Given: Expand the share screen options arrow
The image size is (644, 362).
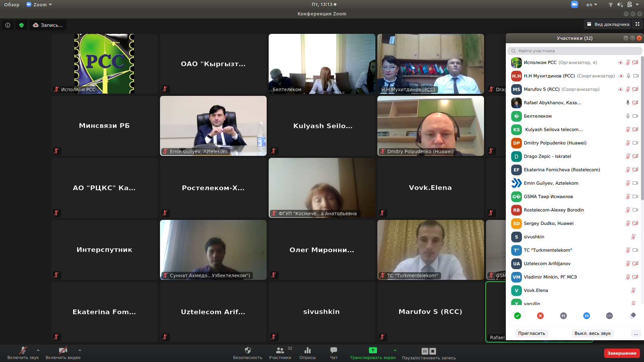Looking at the screenshot, I should pos(395,350).
